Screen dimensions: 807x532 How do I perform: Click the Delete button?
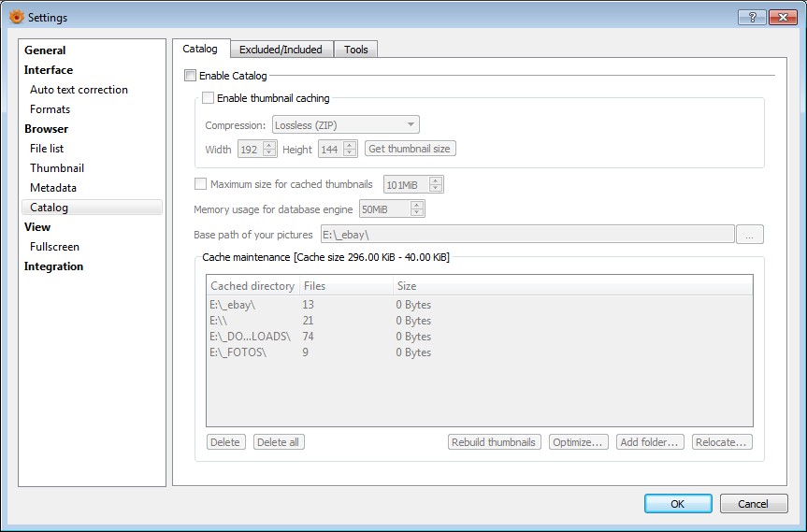pyautogui.click(x=225, y=442)
